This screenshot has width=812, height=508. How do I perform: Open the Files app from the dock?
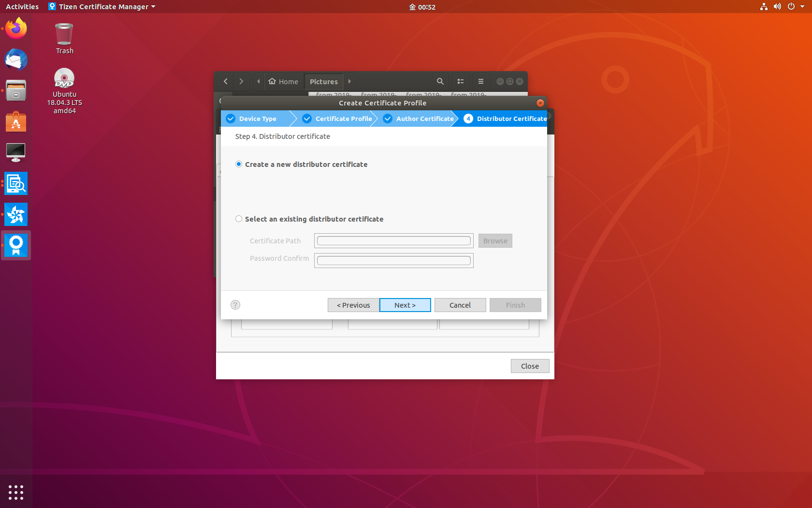tap(16, 90)
